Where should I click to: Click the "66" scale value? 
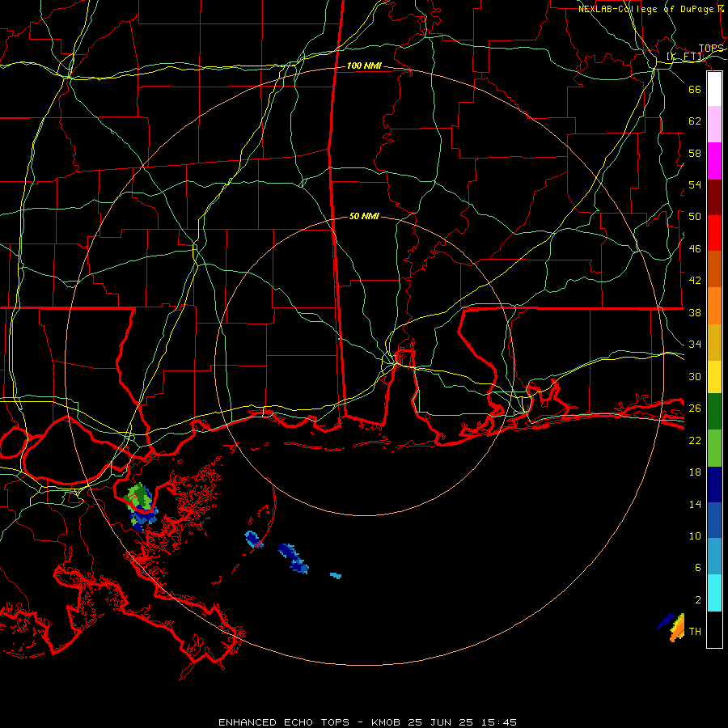[x=695, y=89]
